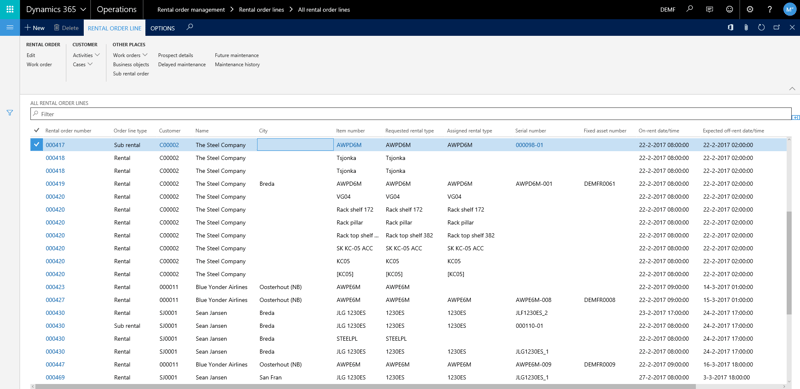This screenshot has width=800, height=389.
Task: Click the Filter input field
Action: click(x=411, y=114)
